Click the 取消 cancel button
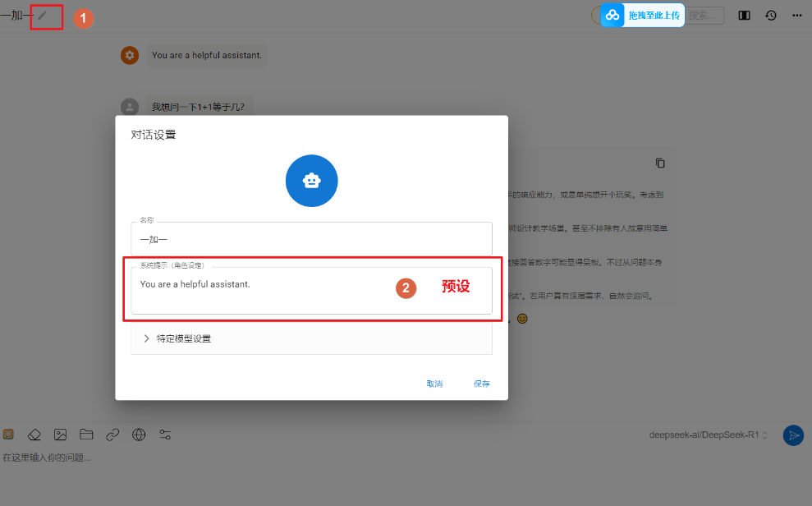Image resolution: width=812 pixels, height=506 pixels. pos(434,384)
